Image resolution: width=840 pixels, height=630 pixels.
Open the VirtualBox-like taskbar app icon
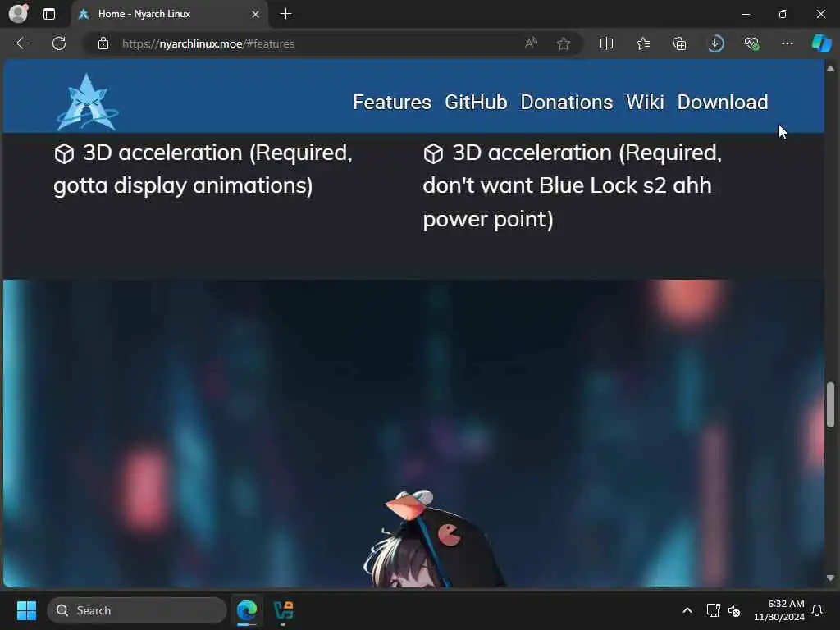(x=283, y=610)
